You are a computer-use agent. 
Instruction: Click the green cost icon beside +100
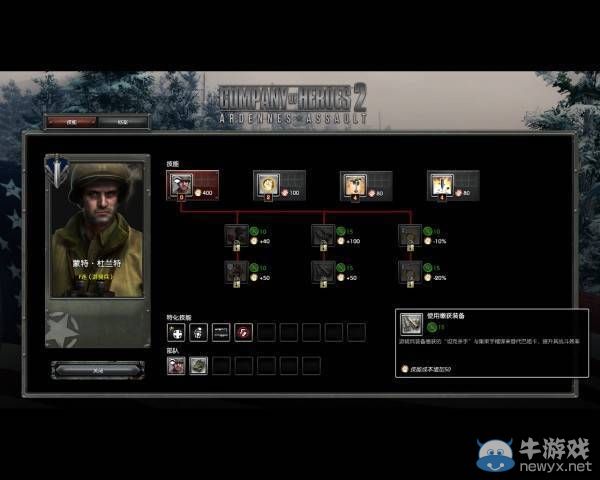tap(341, 231)
